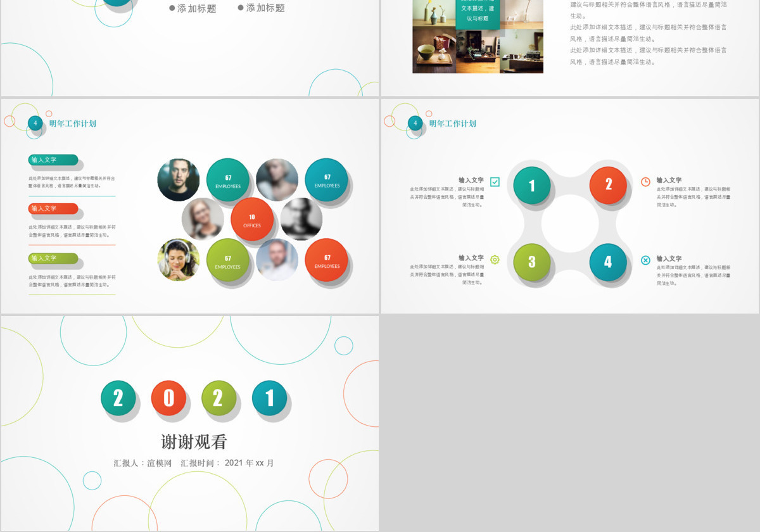The height and width of the screenshot is (532, 760).
Task: Select the blurred bearded man photo
Action: pyautogui.click(x=277, y=260)
